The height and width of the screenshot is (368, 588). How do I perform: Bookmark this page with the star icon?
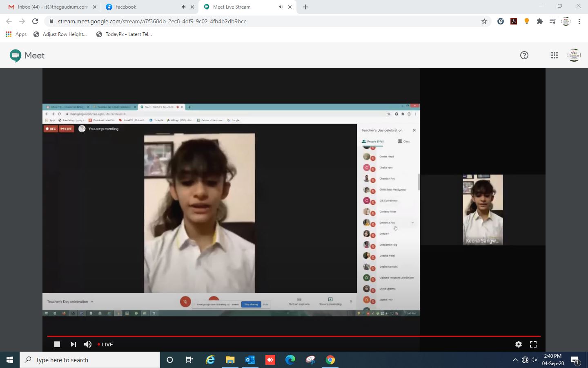(484, 21)
